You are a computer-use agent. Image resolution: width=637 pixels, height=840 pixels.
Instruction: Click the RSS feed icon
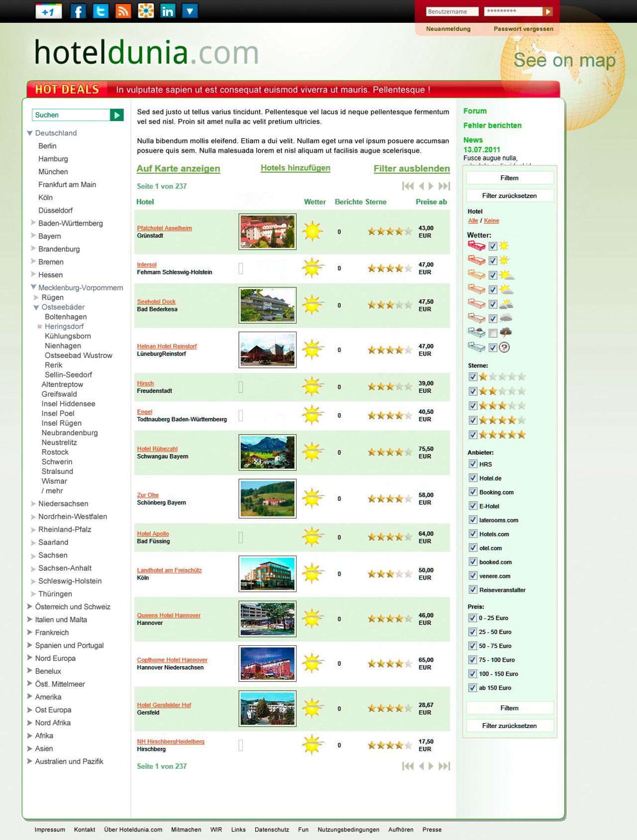tap(123, 11)
